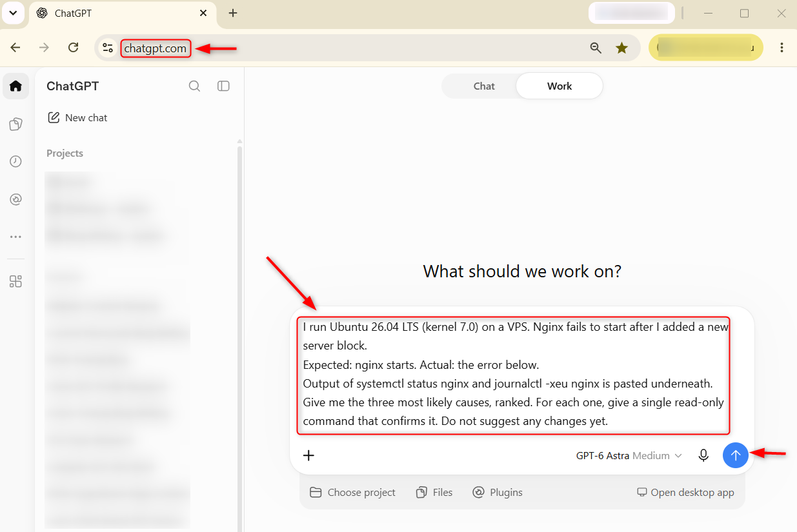
Task: Select the ChatGPT browser tab
Action: [x=123, y=13]
